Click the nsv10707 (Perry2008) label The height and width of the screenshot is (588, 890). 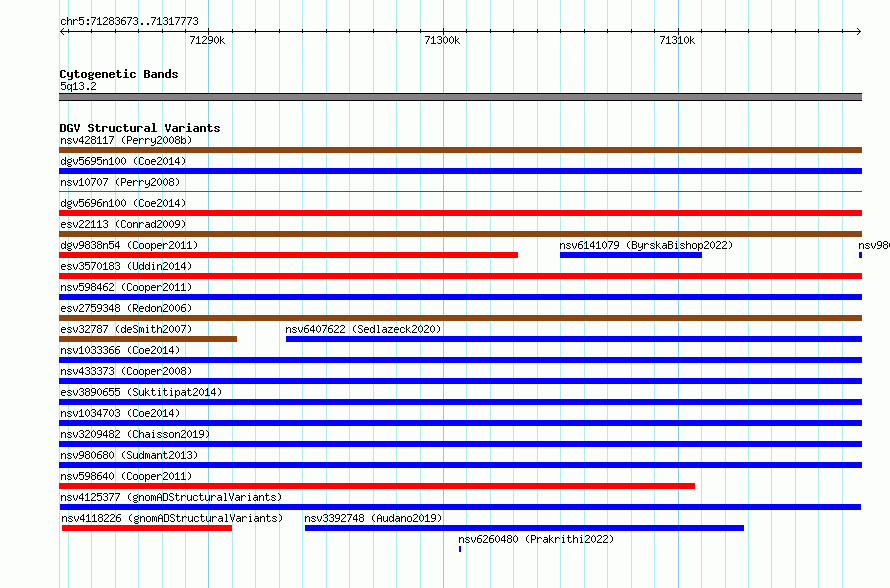[x=120, y=182]
